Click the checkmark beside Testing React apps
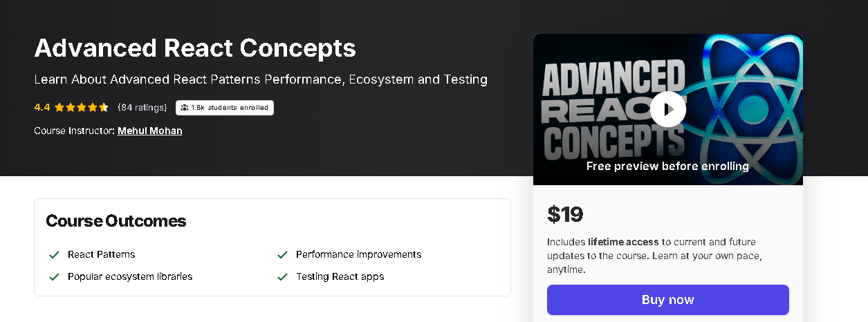This screenshot has height=322, width=868. pyautogui.click(x=282, y=276)
